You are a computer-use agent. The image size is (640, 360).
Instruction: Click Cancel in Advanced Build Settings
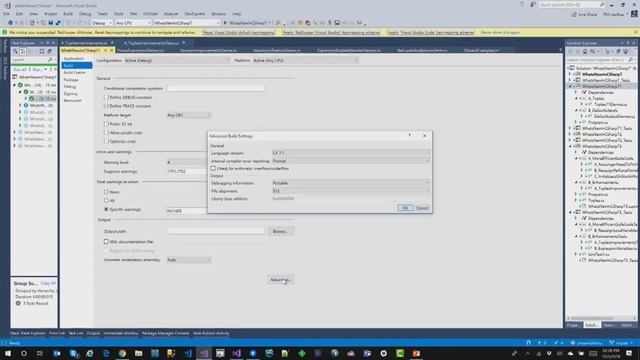(x=422, y=208)
